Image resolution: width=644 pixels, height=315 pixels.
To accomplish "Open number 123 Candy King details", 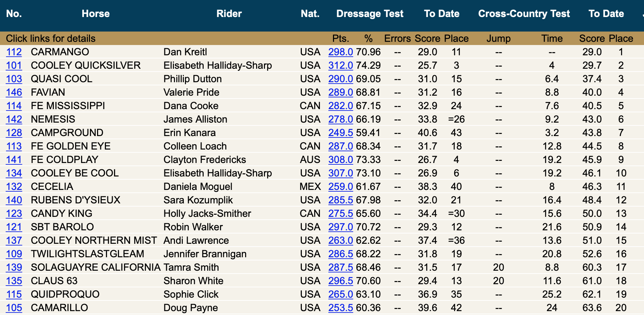I will click(x=14, y=214).
